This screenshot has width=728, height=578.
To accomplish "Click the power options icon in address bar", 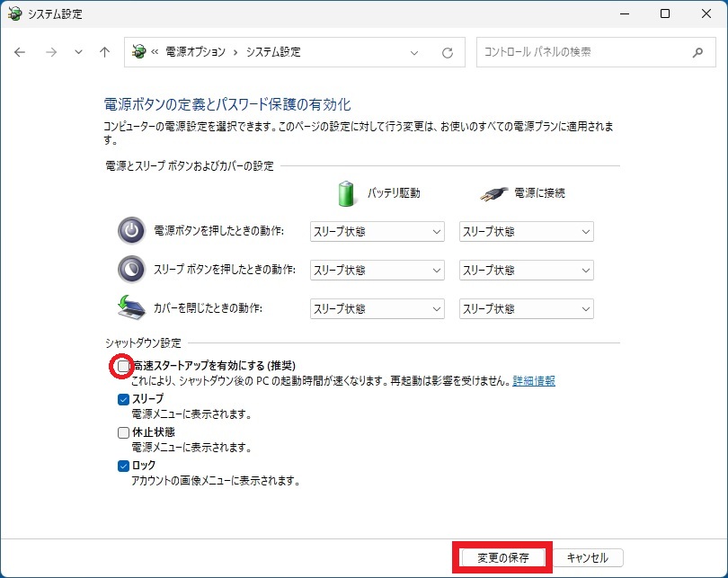I will pos(138,51).
